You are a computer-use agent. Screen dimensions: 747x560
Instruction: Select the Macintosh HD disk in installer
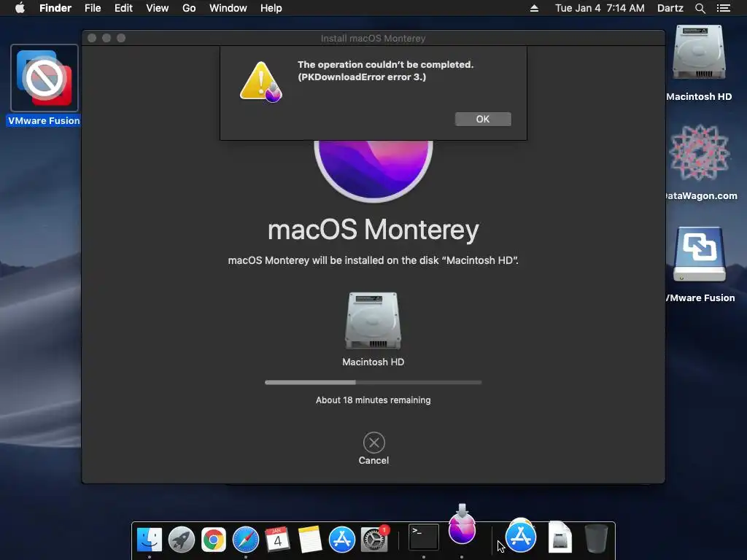click(x=373, y=321)
